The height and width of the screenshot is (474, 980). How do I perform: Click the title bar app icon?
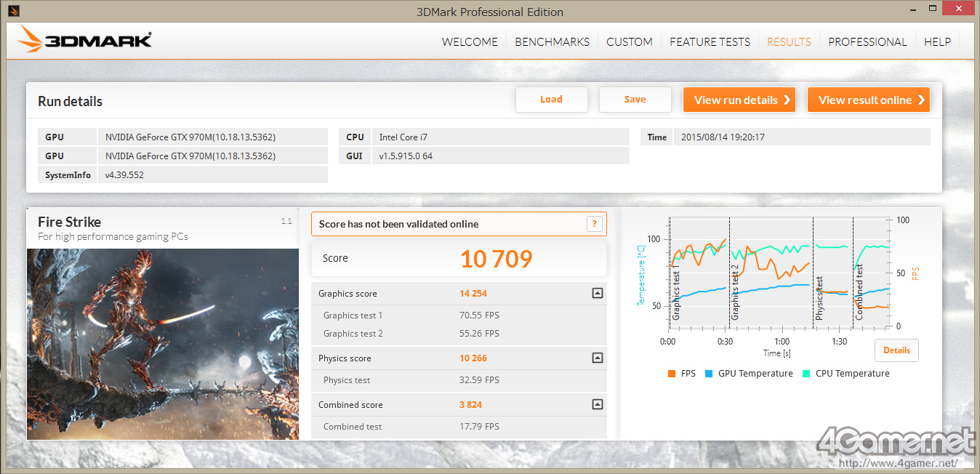(12, 11)
